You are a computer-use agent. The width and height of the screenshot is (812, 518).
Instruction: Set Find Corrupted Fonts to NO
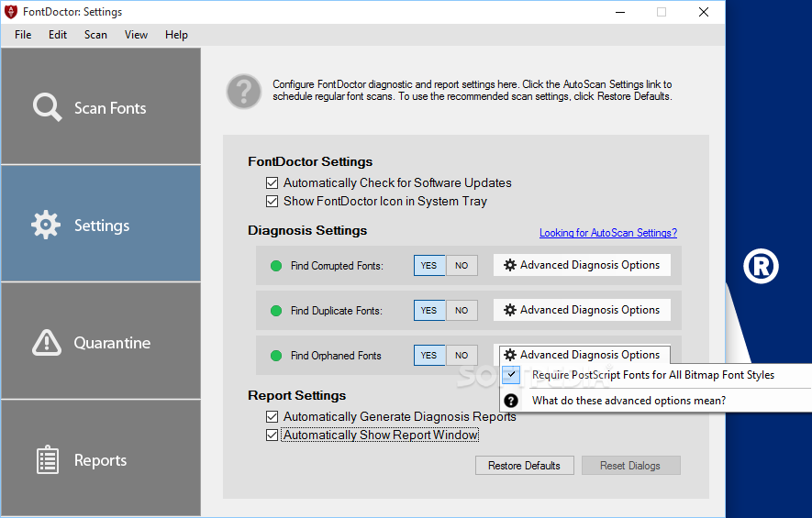pos(462,266)
